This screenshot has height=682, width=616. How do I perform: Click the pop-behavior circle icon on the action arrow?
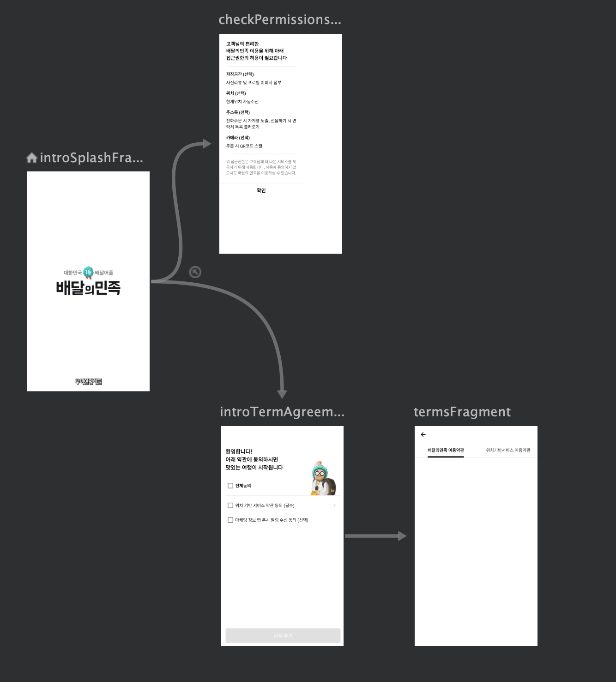(x=195, y=272)
